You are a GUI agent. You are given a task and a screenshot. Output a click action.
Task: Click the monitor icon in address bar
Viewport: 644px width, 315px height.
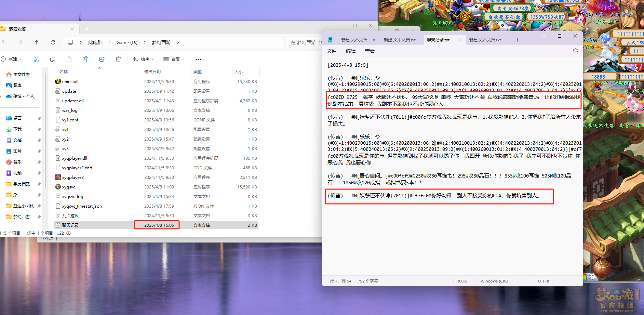pos(70,42)
